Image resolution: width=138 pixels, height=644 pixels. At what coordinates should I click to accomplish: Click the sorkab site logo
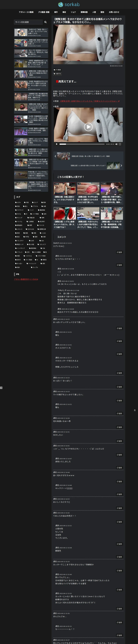point(69,5)
